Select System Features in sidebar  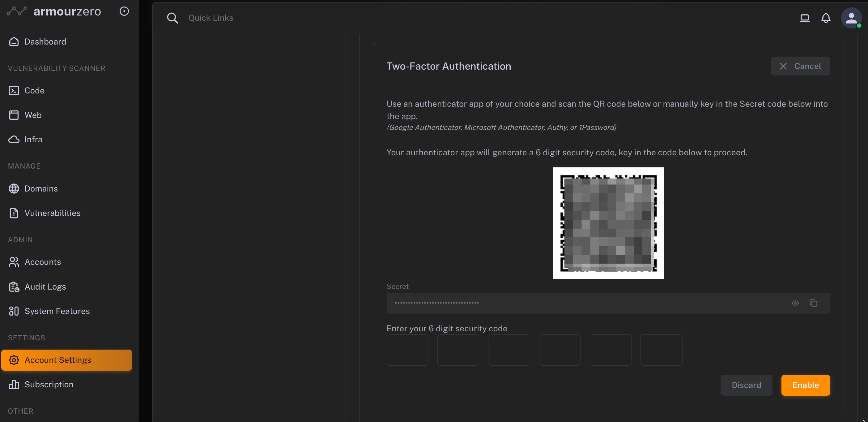57,311
